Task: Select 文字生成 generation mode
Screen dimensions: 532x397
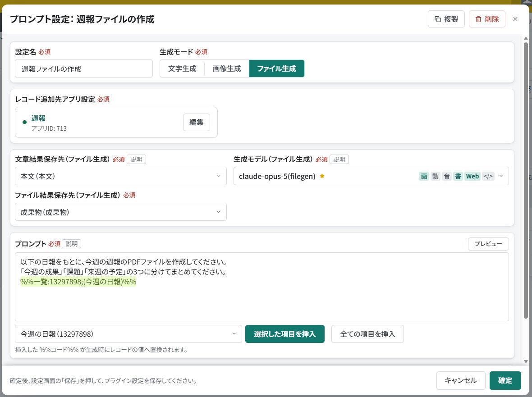Action: [x=182, y=69]
